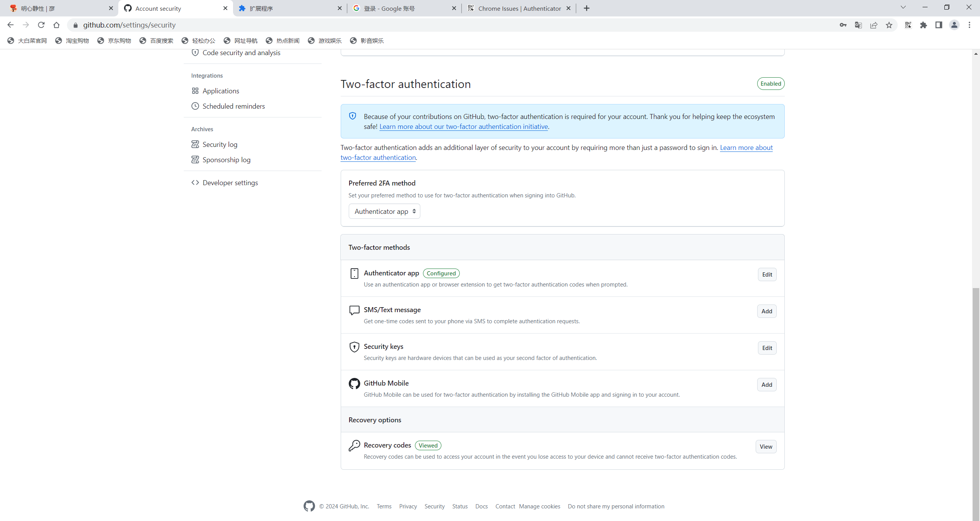Open two-factor authentication initiative link
The height and width of the screenshot is (521, 980).
point(464,127)
